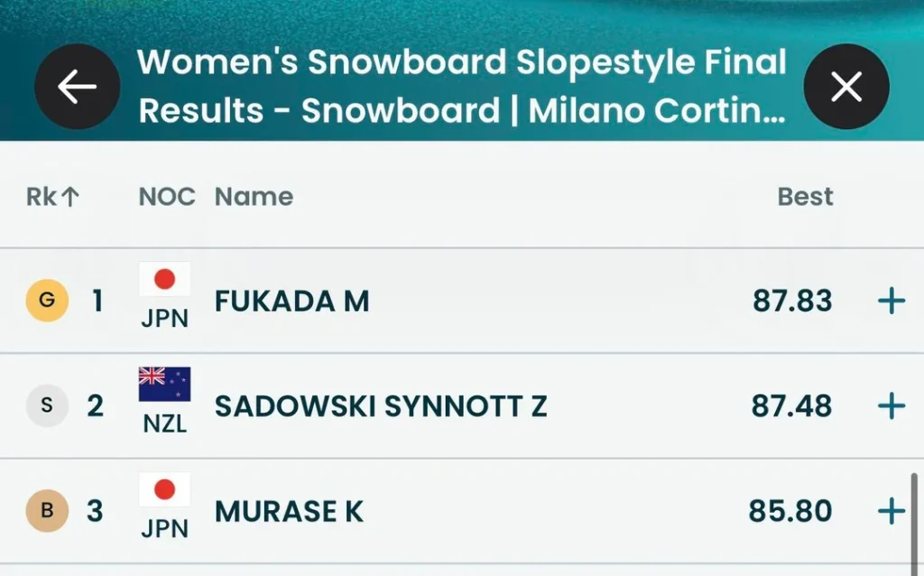This screenshot has width=924, height=576.
Task: Close the results panel with X
Action: coord(845,87)
